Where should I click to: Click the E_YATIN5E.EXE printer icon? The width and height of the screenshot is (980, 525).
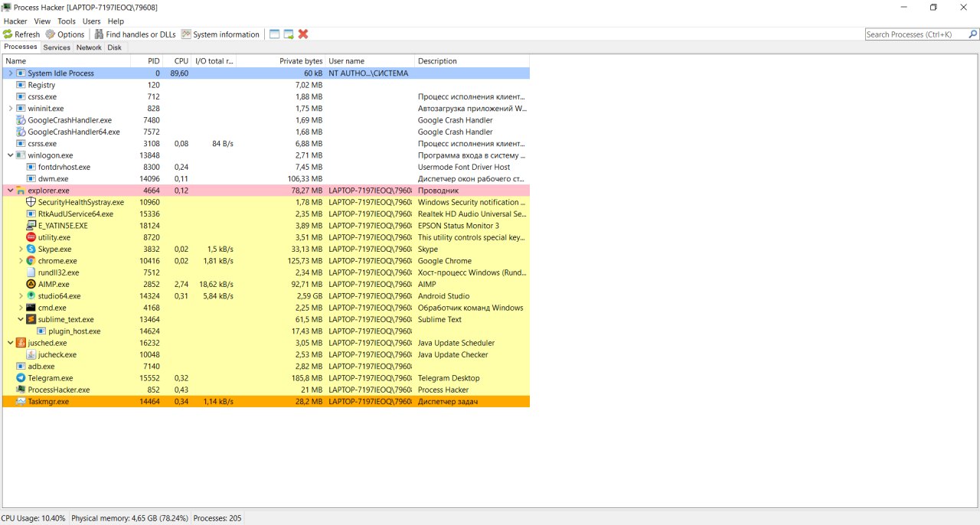pos(31,226)
